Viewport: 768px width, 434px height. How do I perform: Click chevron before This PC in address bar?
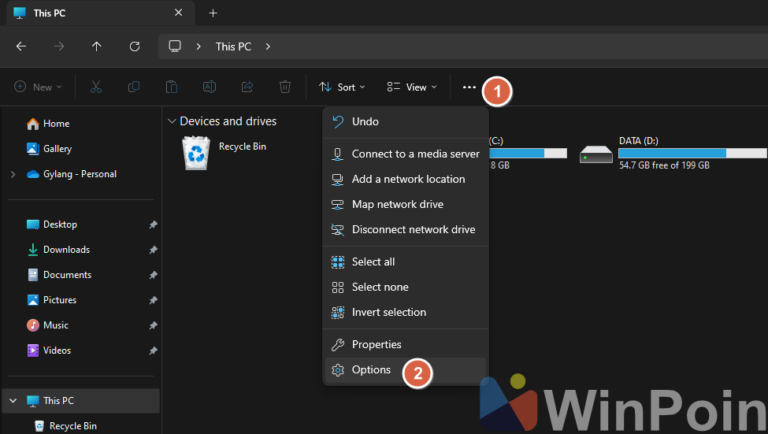tap(198, 47)
